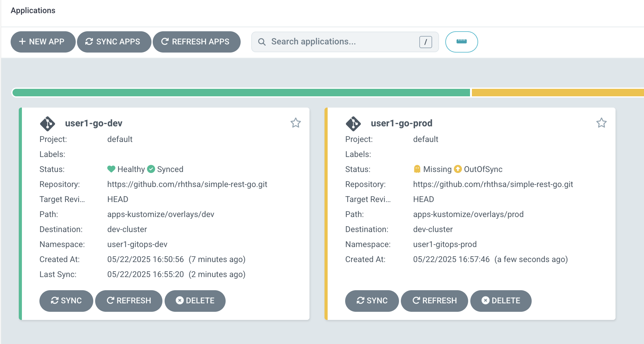Click the Missing status text

click(x=437, y=169)
